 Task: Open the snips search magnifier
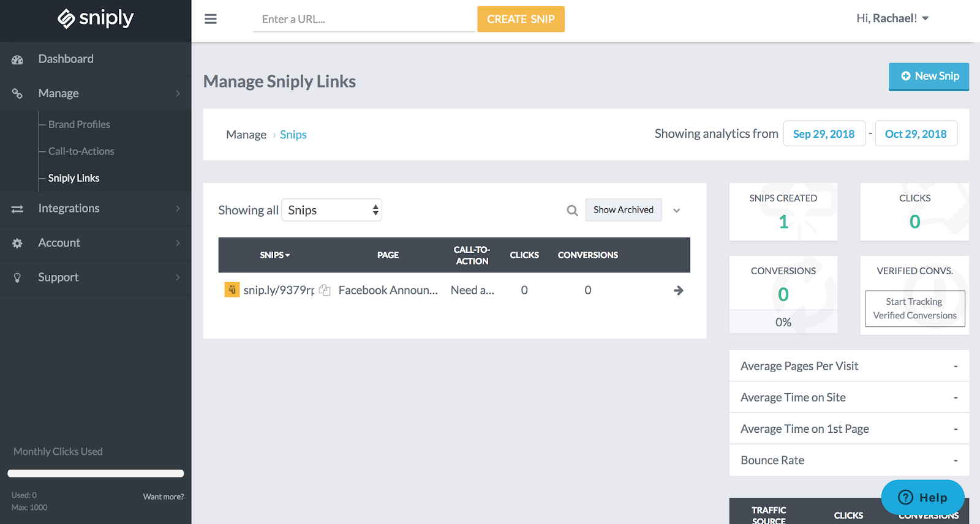[572, 211]
